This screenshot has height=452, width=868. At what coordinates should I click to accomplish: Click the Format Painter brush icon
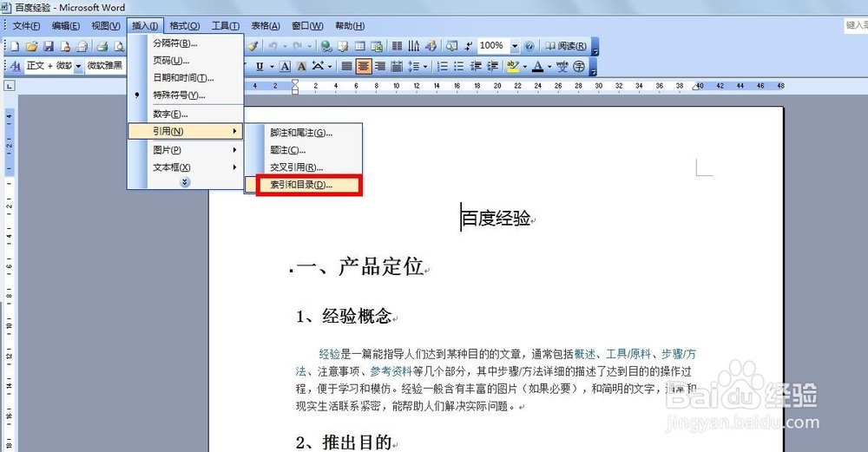tap(253, 47)
